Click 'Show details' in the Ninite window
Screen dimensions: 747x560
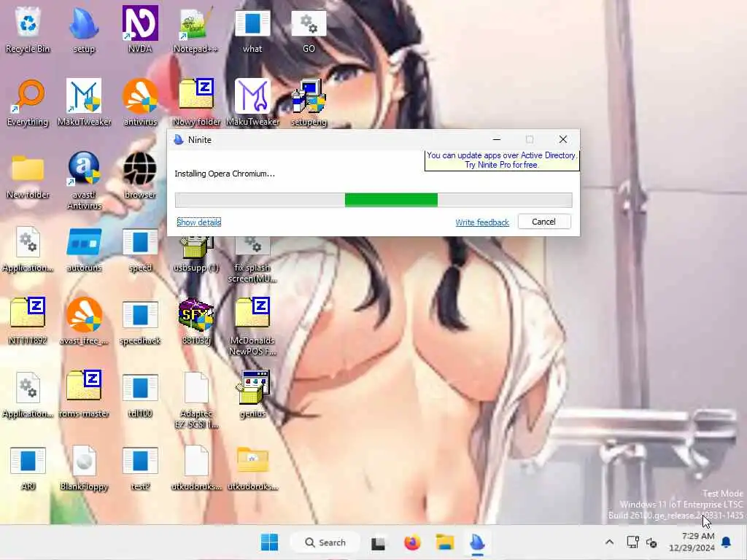[198, 222]
